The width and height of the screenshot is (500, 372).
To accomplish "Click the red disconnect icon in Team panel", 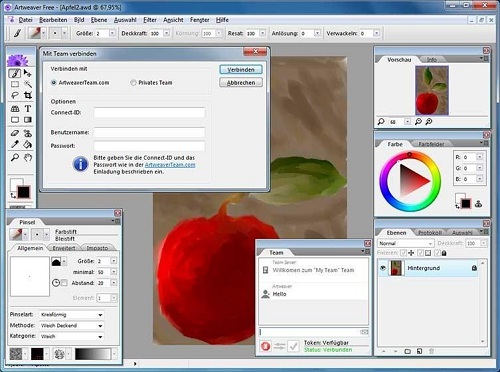I will 265,346.
